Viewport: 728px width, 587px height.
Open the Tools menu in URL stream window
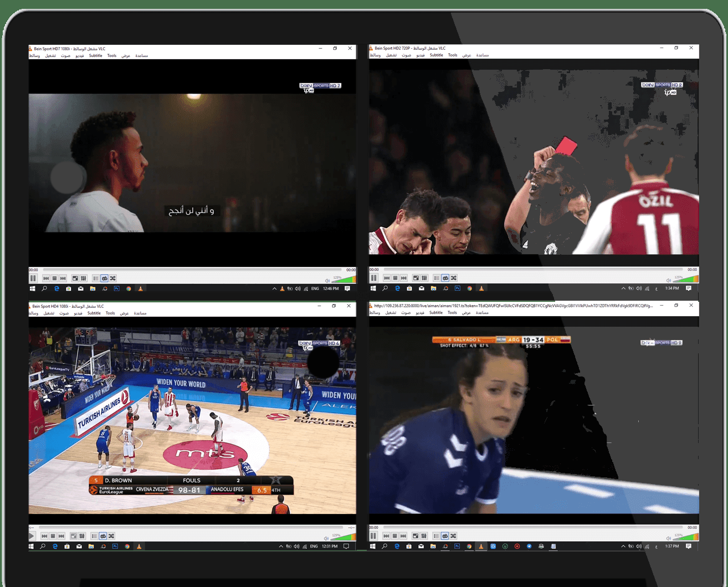click(x=452, y=312)
